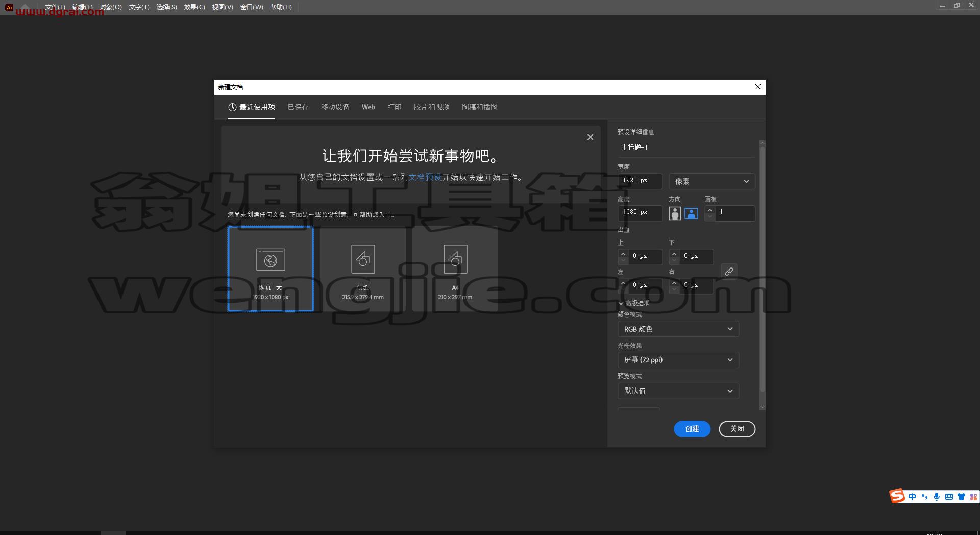Open the 默认值 preview mode dropdown
The width and height of the screenshot is (980, 535).
[678, 391]
